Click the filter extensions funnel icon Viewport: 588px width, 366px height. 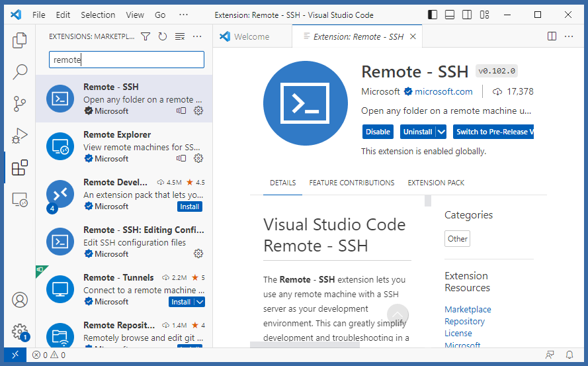(146, 37)
